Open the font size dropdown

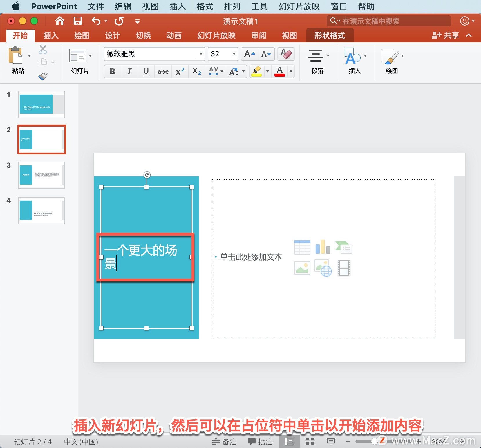click(234, 54)
